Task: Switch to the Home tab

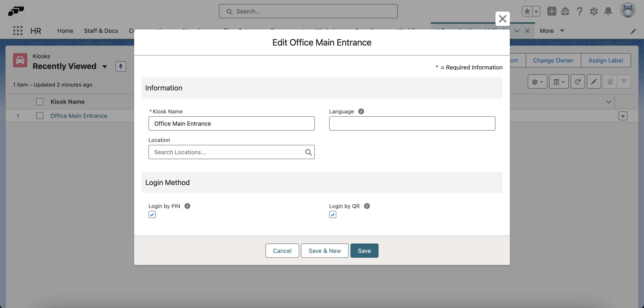Action: coord(65,30)
